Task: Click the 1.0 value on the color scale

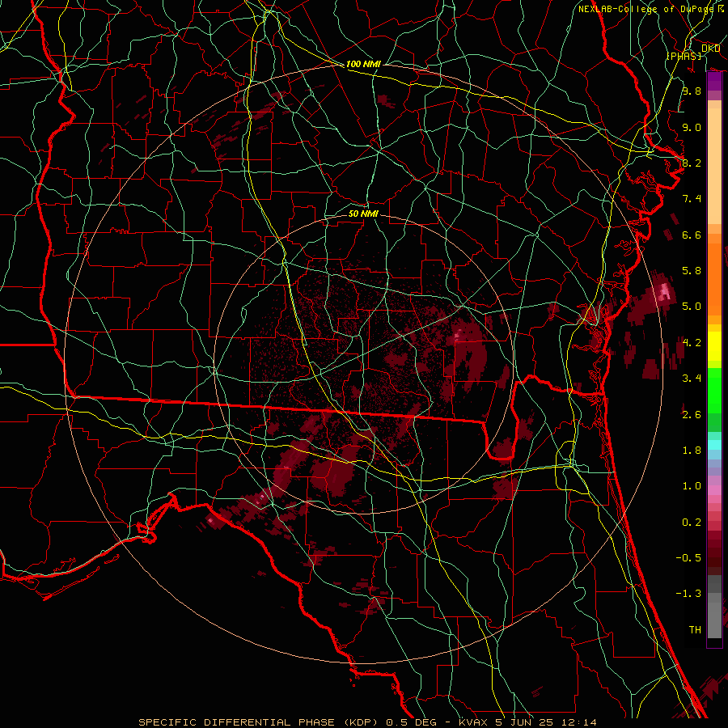Action: pyautogui.click(x=692, y=486)
